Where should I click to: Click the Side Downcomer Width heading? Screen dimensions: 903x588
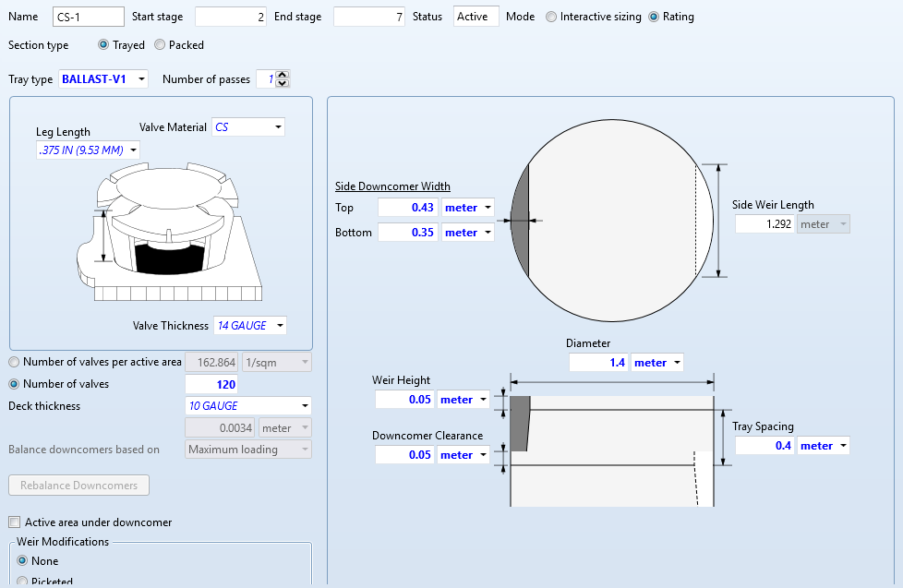point(392,186)
